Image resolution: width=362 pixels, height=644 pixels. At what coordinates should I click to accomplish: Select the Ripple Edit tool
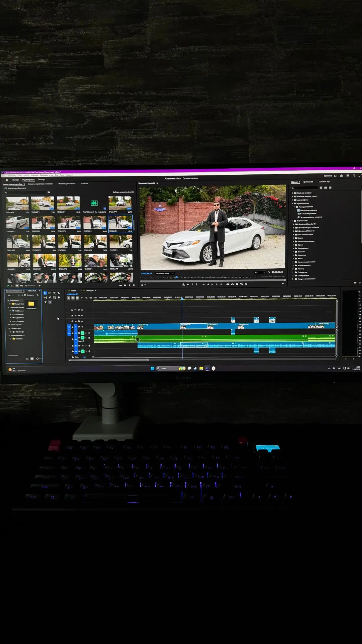[54, 293]
